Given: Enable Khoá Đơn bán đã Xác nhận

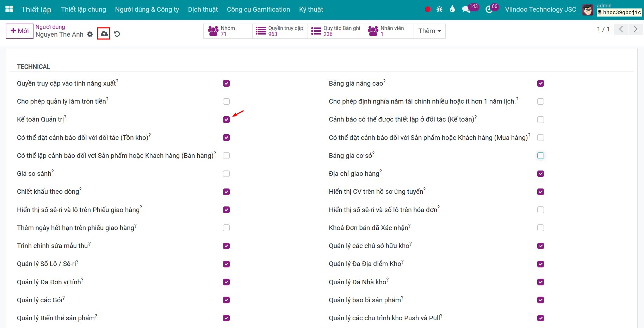Looking at the screenshot, I should 540,228.
